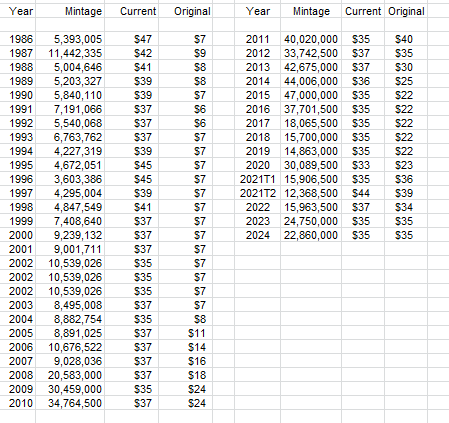Click the year cell 2011
This screenshot has width=449, height=423.
tap(257, 39)
